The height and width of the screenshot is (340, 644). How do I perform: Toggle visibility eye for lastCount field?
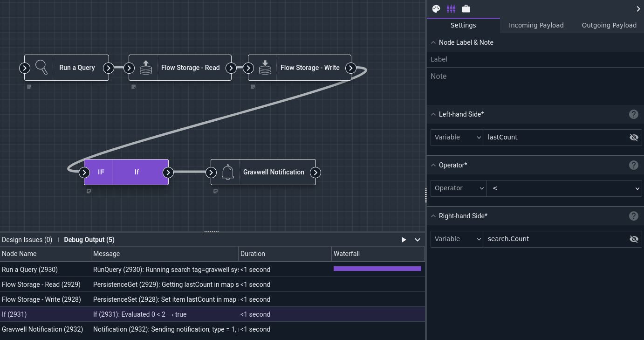point(634,137)
